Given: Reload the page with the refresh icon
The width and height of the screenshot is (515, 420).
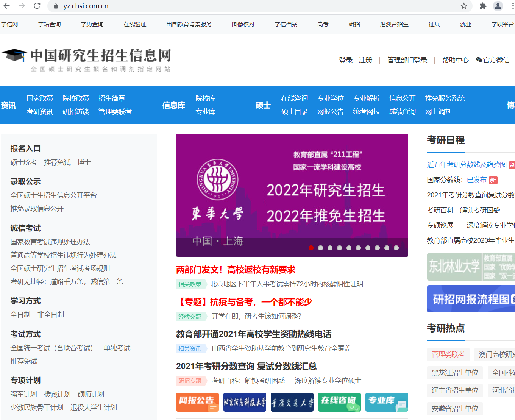Looking at the screenshot, I should (37, 6).
